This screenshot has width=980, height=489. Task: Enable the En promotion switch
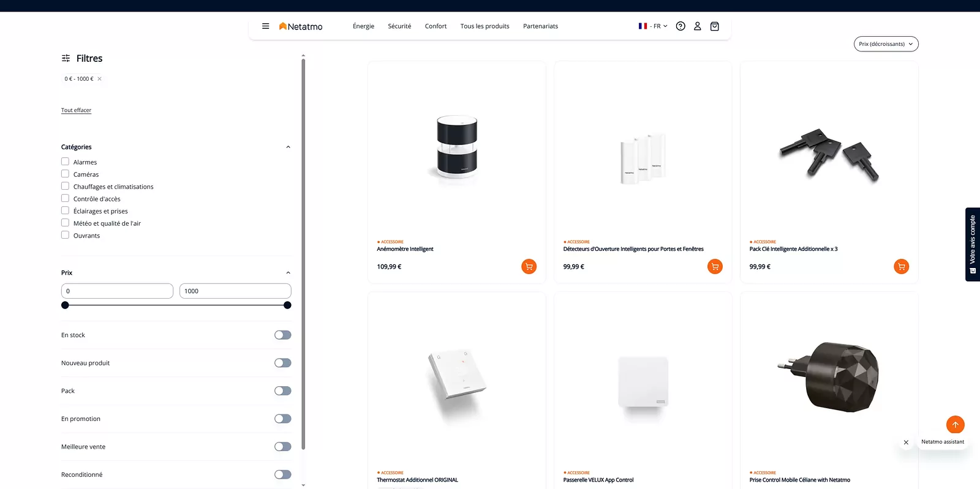click(283, 419)
